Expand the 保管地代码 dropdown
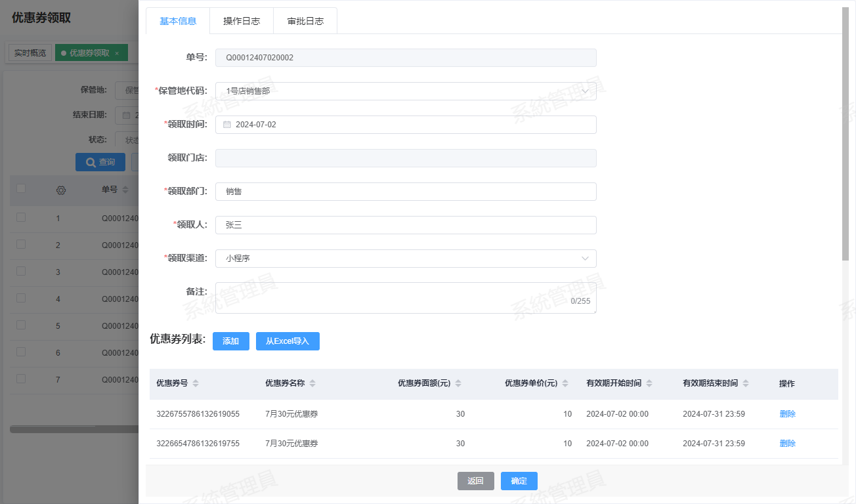 click(x=585, y=91)
